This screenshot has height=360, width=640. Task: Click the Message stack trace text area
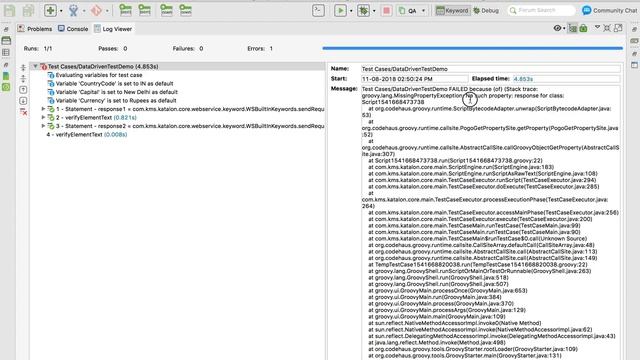491,222
